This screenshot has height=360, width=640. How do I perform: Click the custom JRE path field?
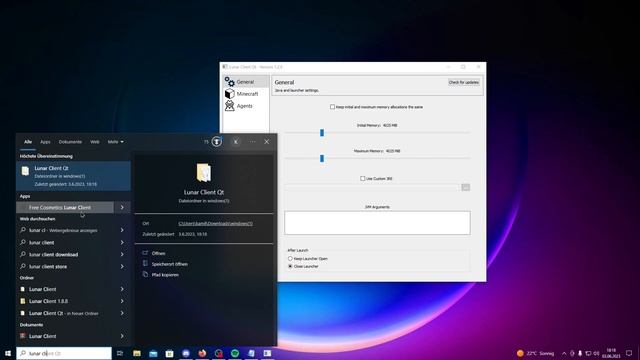click(x=372, y=187)
